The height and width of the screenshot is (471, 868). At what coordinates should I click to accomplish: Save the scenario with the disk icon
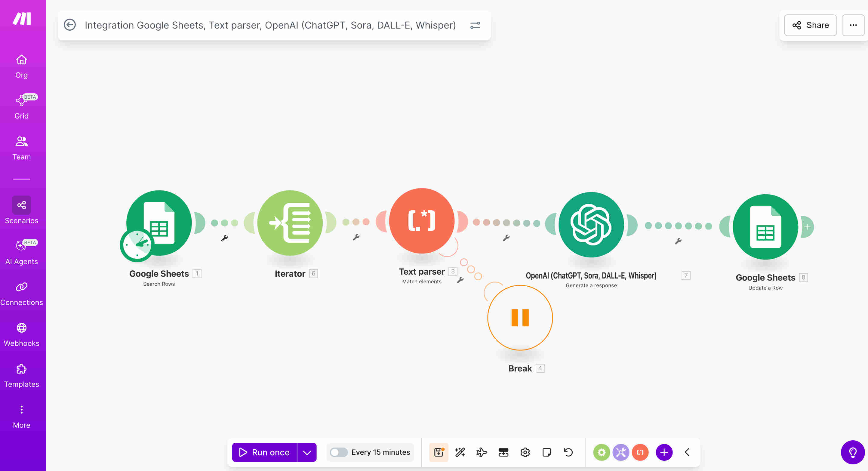pyautogui.click(x=439, y=452)
